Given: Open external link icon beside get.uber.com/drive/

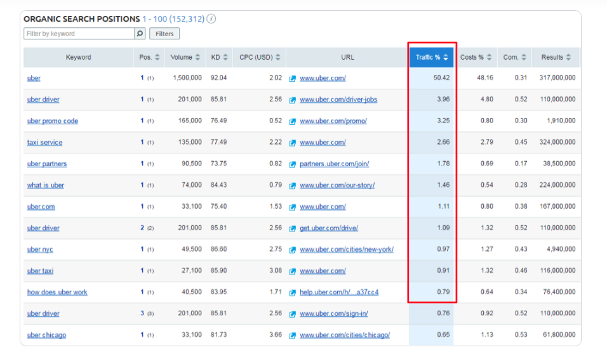Looking at the screenshot, I should point(292,229).
